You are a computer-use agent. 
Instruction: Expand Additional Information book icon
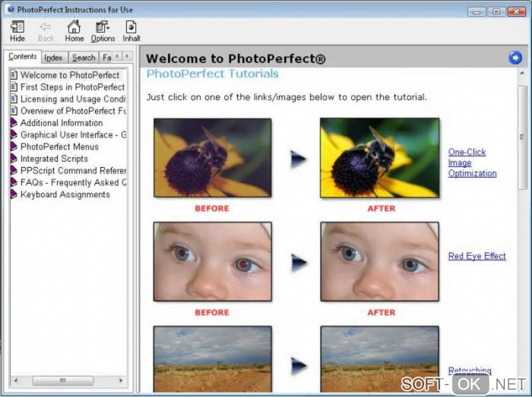point(14,122)
